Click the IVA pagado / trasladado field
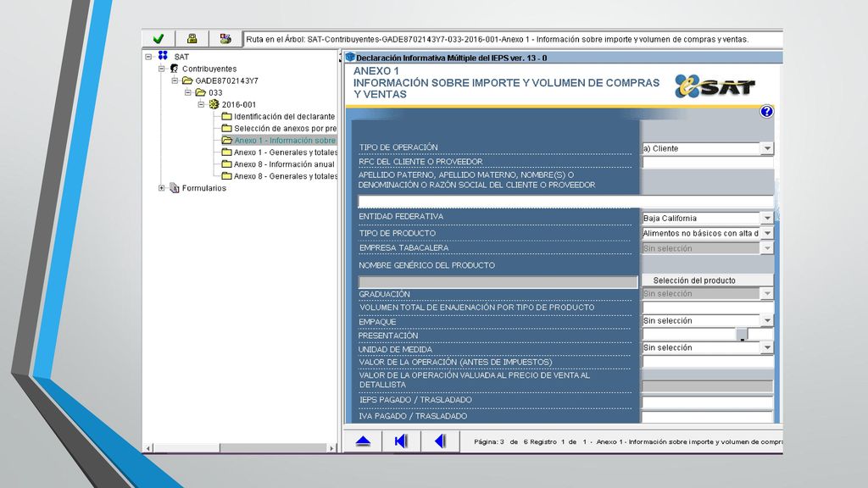Screen dimensions: 868x488 point(708,417)
